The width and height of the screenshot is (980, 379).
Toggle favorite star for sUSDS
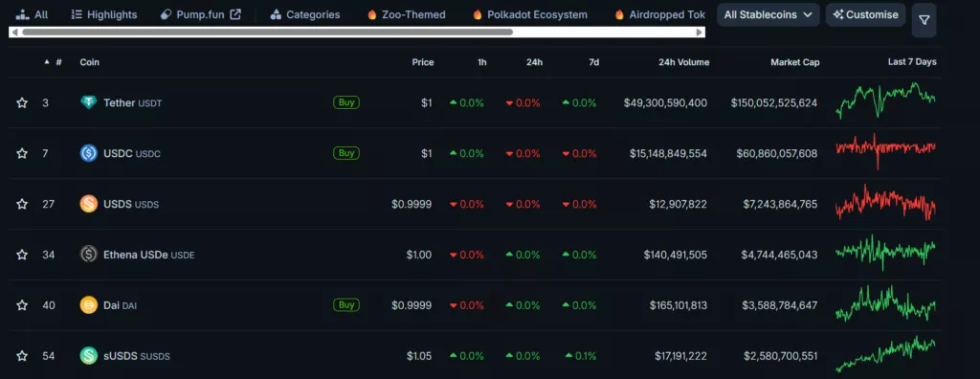pyautogui.click(x=22, y=356)
